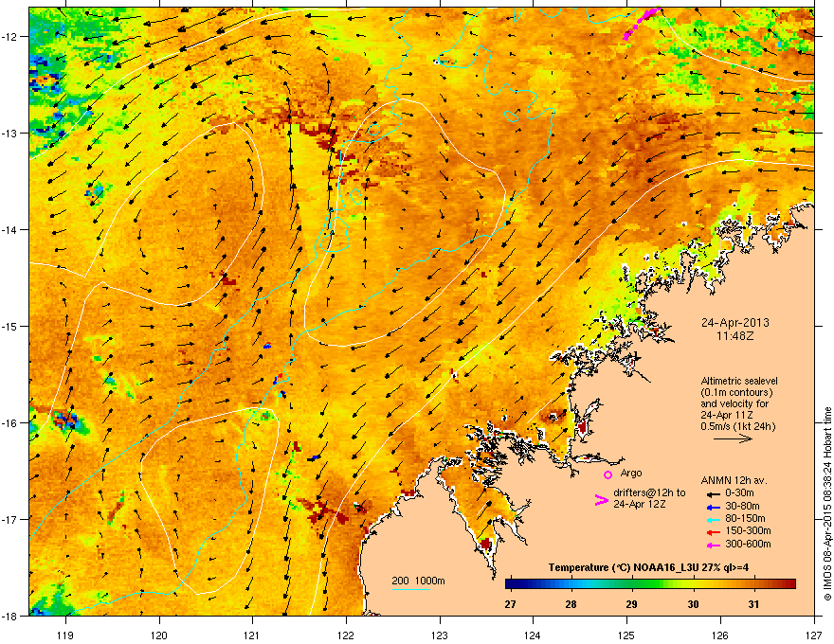The height and width of the screenshot is (644, 834).
Task: Click the 'Argo' legend label
Action: pyautogui.click(x=631, y=473)
